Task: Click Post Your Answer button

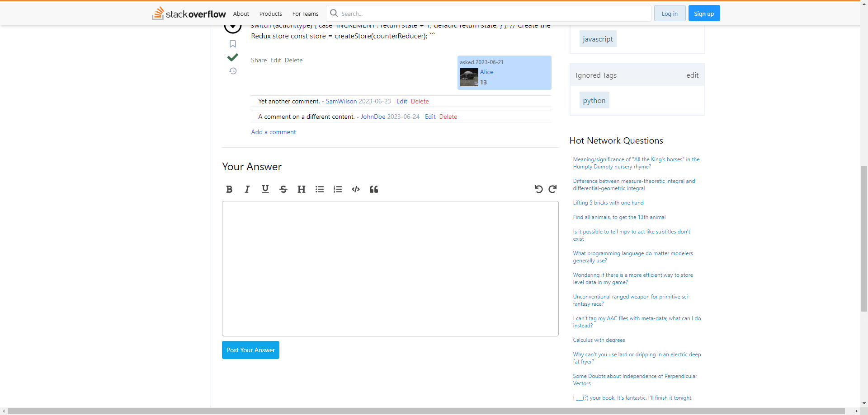Action: point(250,350)
